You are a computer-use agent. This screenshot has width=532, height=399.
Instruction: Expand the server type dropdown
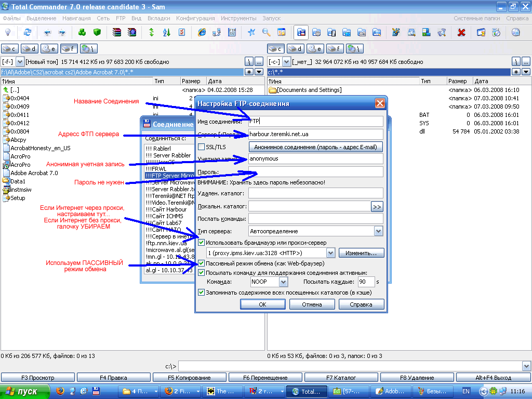(x=378, y=231)
